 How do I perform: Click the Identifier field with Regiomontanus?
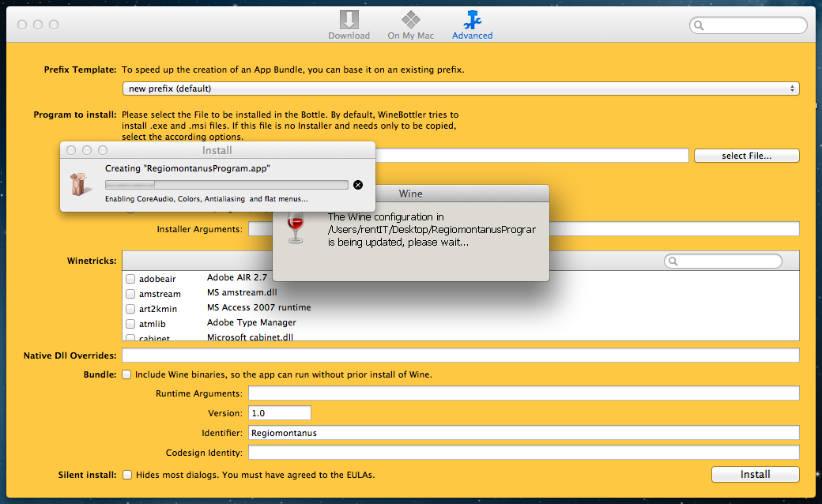(x=524, y=433)
